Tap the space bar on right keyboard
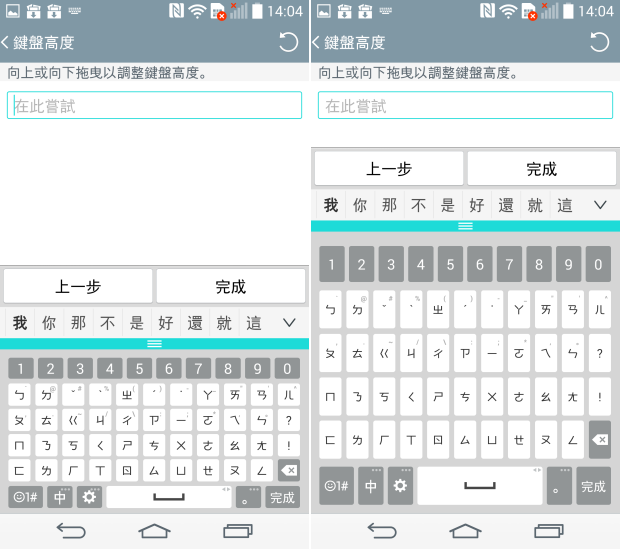 [x=480, y=485]
